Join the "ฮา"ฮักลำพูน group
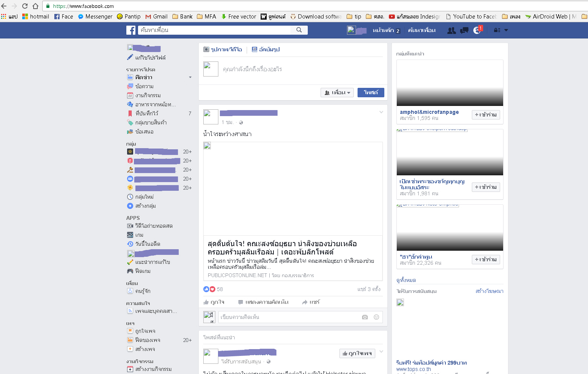This screenshot has height=374, width=588. click(x=486, y=259)
